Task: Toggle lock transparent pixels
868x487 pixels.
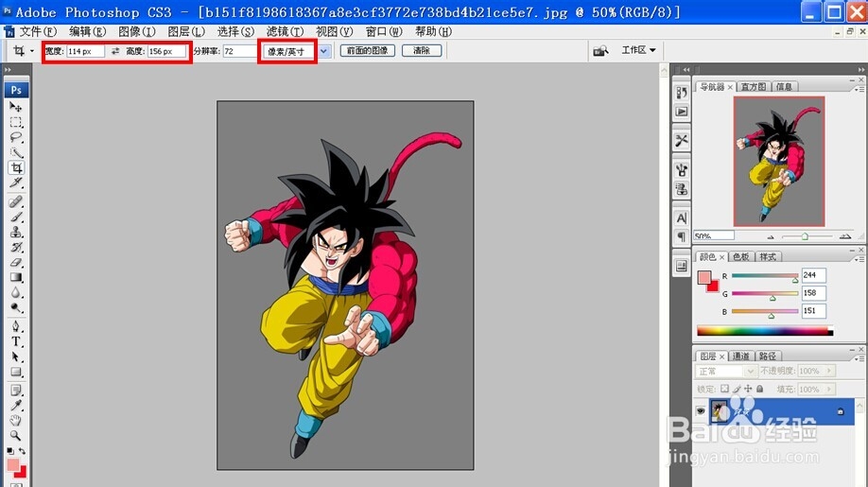Action: [x=724, y=389]
